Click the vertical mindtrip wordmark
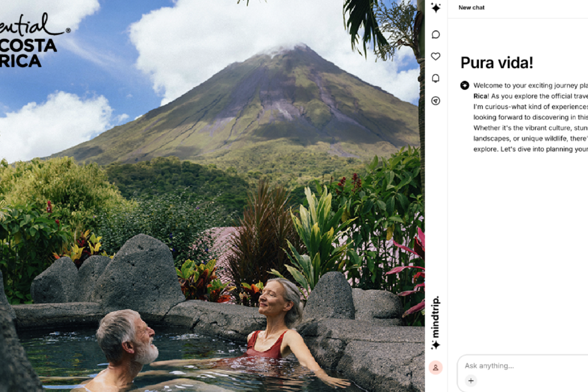Screen dimensions: 588x392 coord(435,317)
